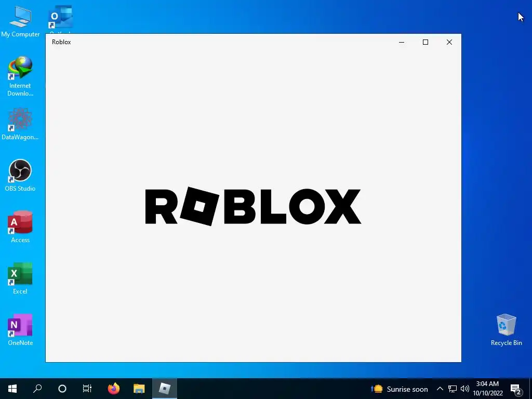Select the Internet Download Manager shortcut

point(20,76)
